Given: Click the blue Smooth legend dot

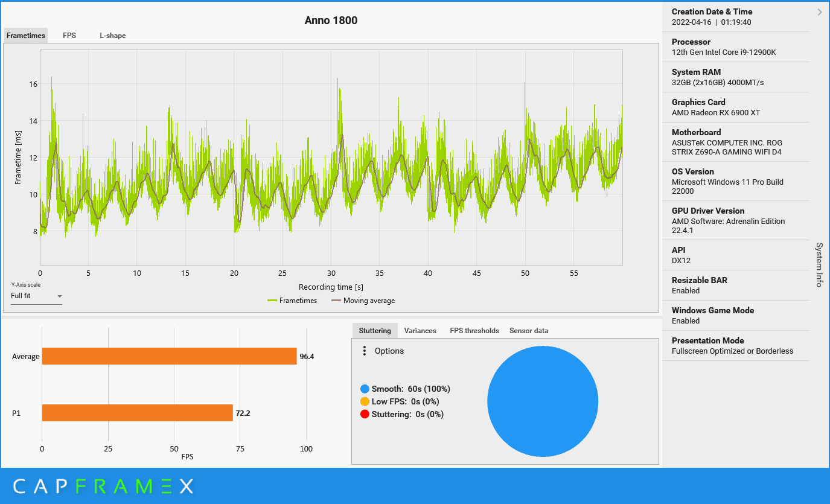Looking at the screenshot, I should 365,389.
